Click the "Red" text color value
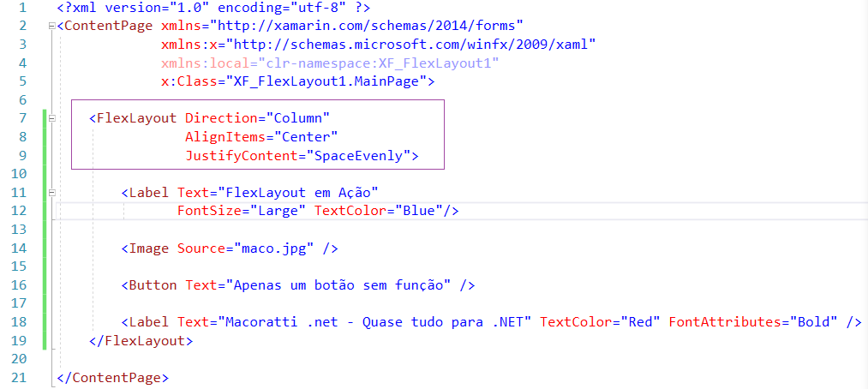868x389 pixels. [640, 322]
